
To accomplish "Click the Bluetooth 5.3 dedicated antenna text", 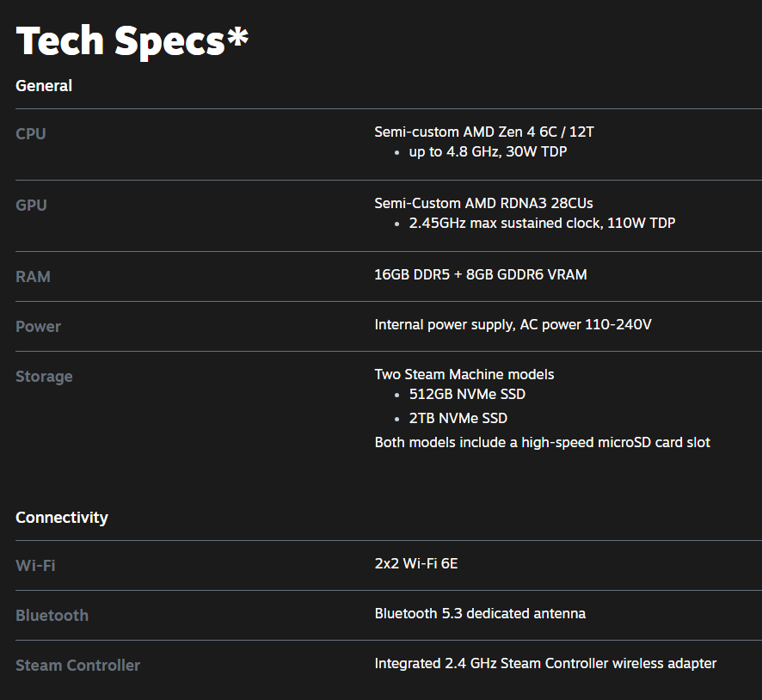I will click(480, 614).
